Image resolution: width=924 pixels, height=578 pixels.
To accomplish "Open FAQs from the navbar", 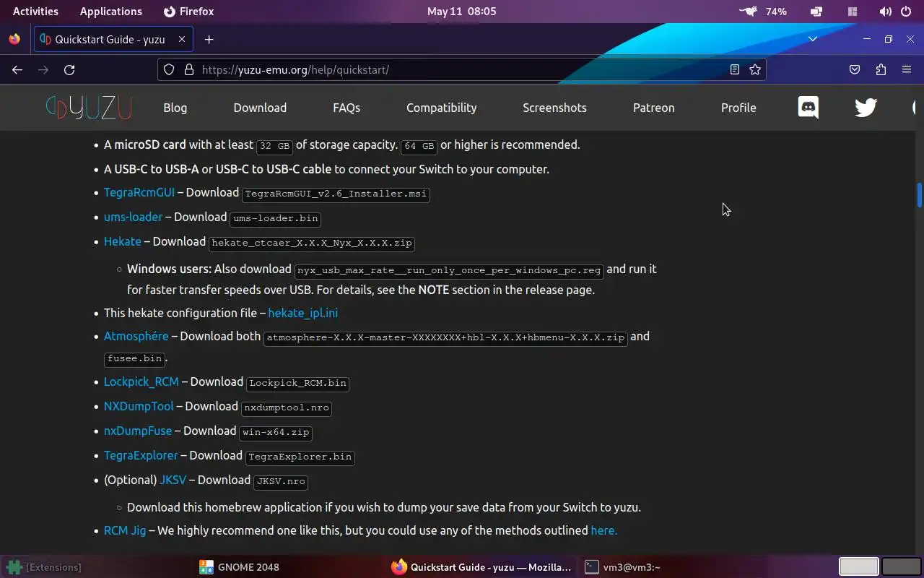I will point(346,108).
